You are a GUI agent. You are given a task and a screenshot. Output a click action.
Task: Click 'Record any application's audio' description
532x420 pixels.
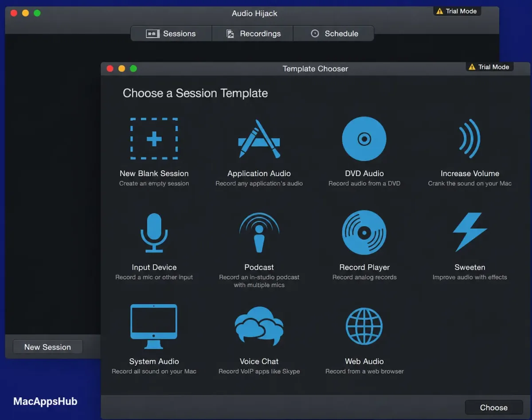(259, 184)
